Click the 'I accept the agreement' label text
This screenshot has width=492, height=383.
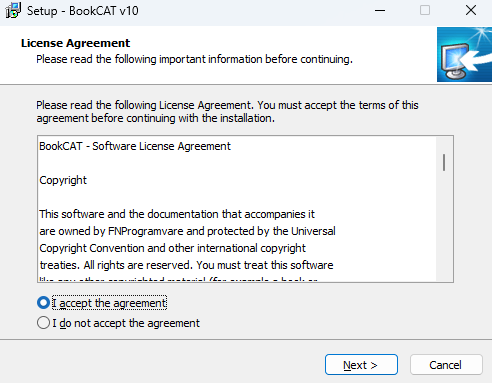click(109, 303)
